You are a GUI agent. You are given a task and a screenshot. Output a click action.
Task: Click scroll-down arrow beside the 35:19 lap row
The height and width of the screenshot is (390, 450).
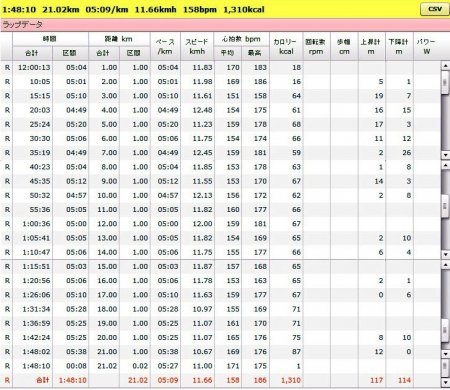445,155
